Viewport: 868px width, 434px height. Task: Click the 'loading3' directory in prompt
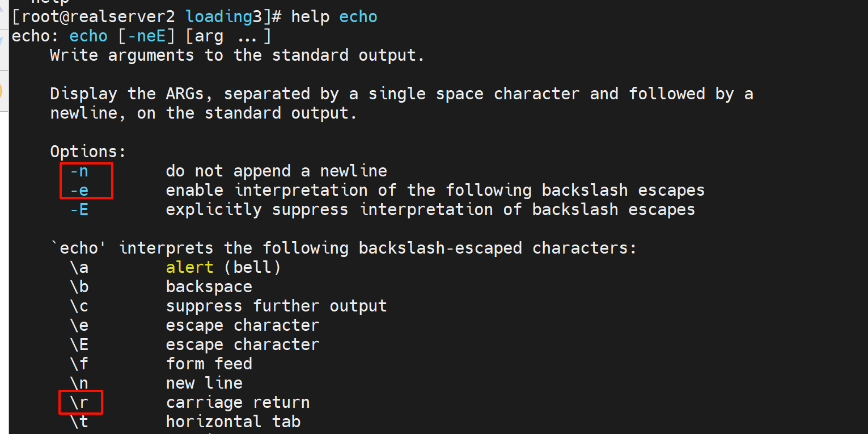click(223, 16)
